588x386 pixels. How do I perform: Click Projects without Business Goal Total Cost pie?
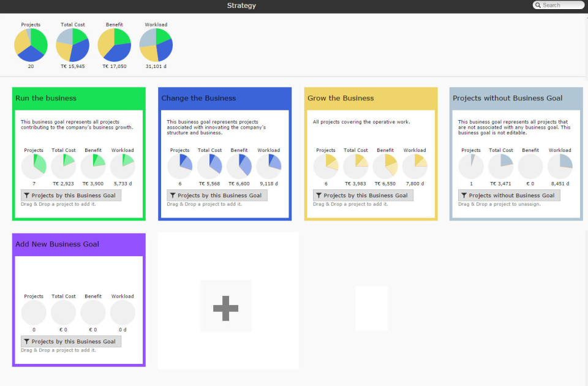coord(500,167)
